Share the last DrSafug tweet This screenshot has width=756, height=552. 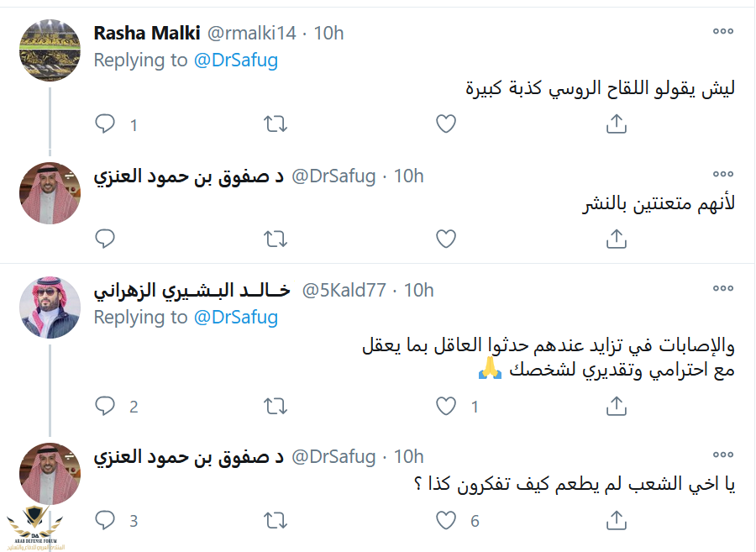click(x=616, y=521)
